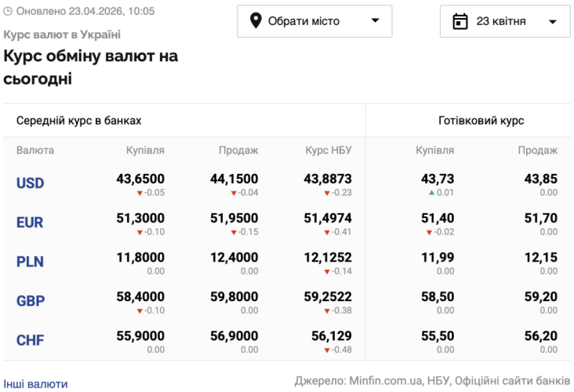The image size is (574, 392).
Task: Click red arrow under CHF НБУ rate 56,129
Action: [x=327, y=350]
